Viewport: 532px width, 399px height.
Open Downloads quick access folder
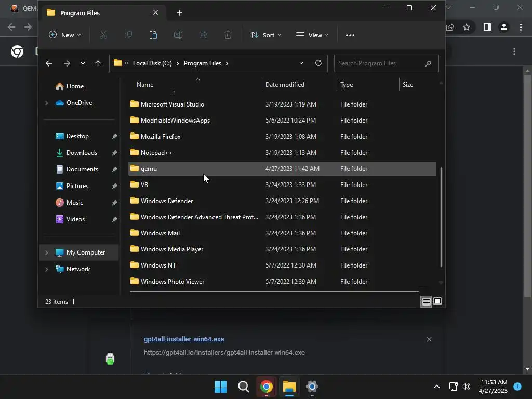(77, 153)
